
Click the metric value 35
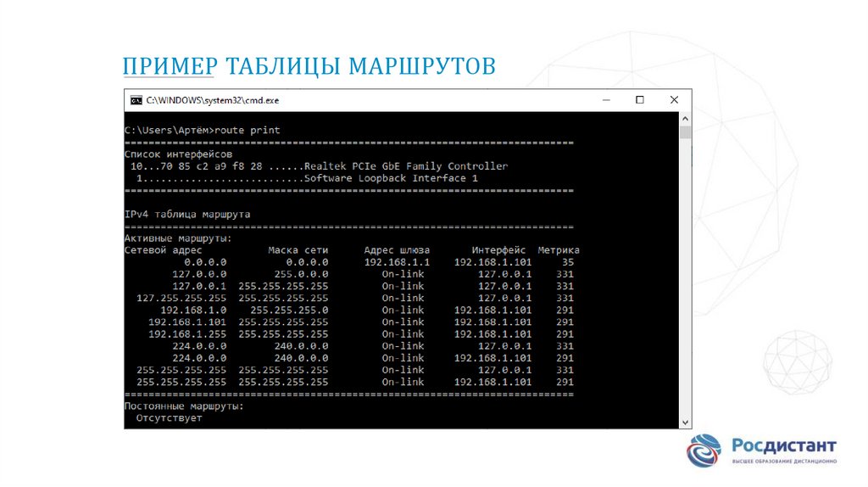(x=568, y=262)
